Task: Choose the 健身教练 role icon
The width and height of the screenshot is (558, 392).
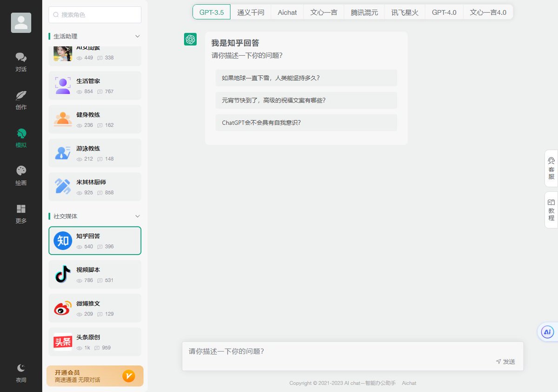Action: click(x=63, y=119)
